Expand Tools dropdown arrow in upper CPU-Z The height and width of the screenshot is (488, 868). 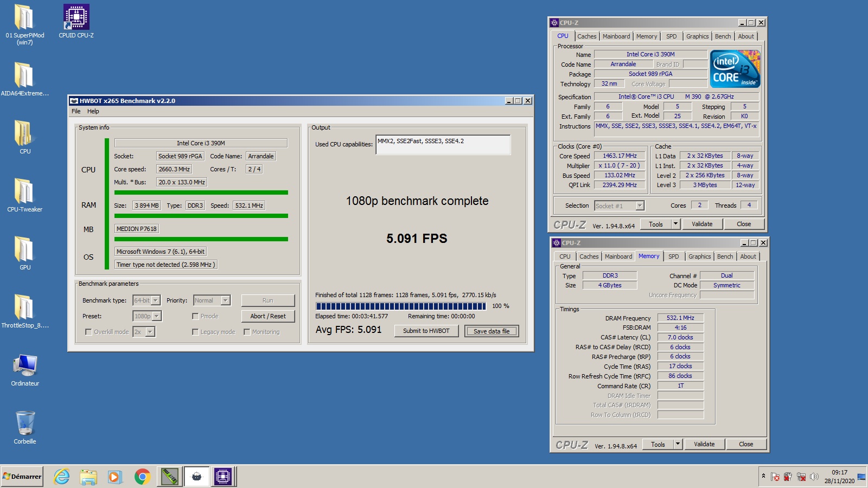(676, 224)
